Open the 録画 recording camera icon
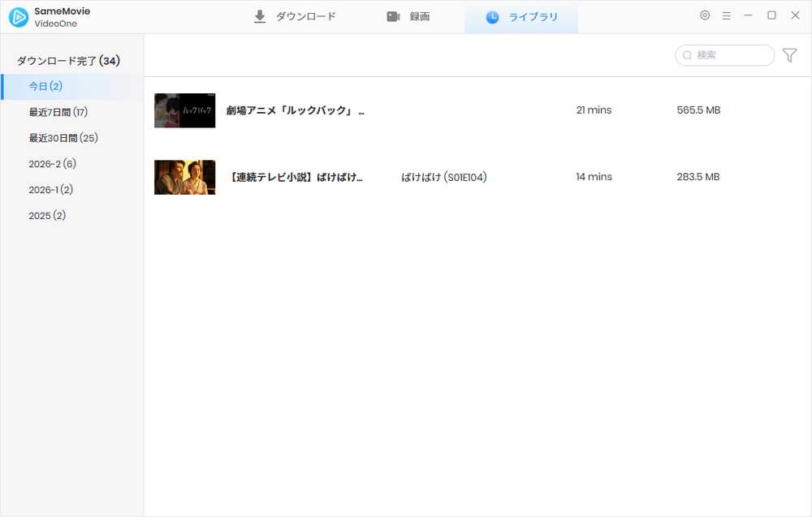This screenshot has height=517, width=812. (x=394, y=15)
